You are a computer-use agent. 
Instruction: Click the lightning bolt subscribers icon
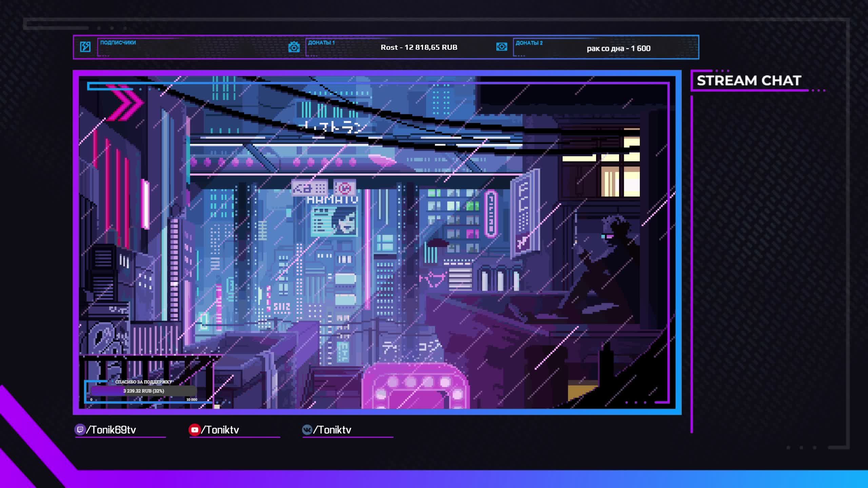pyautogui.click(x=85, y=47)
